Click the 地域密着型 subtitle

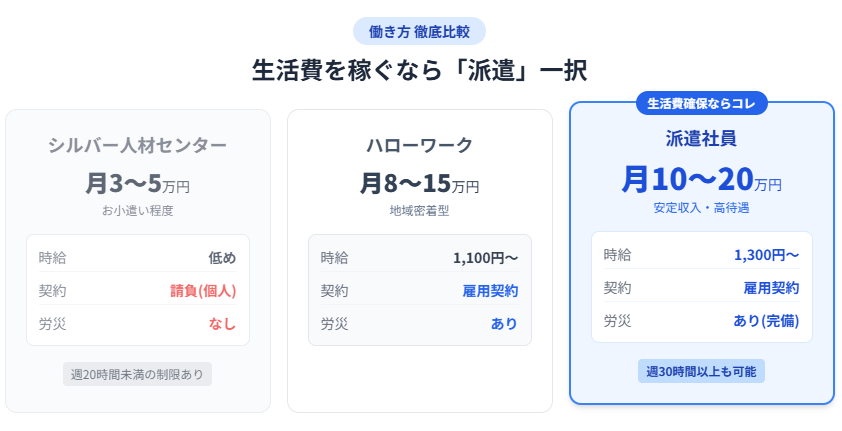420,211
